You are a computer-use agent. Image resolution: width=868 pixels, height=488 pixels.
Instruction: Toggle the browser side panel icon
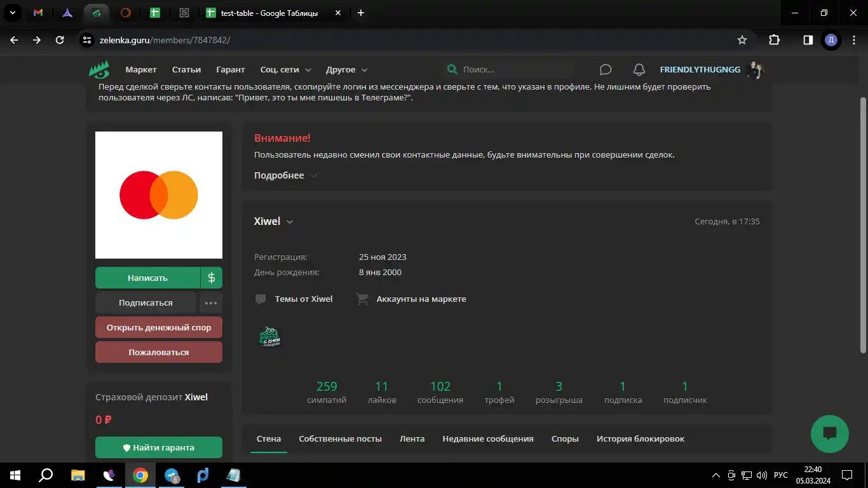tap(808, 40)
